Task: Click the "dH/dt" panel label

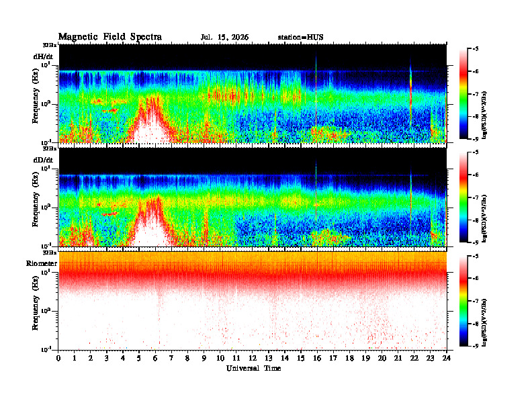Action: coord(43,56)
